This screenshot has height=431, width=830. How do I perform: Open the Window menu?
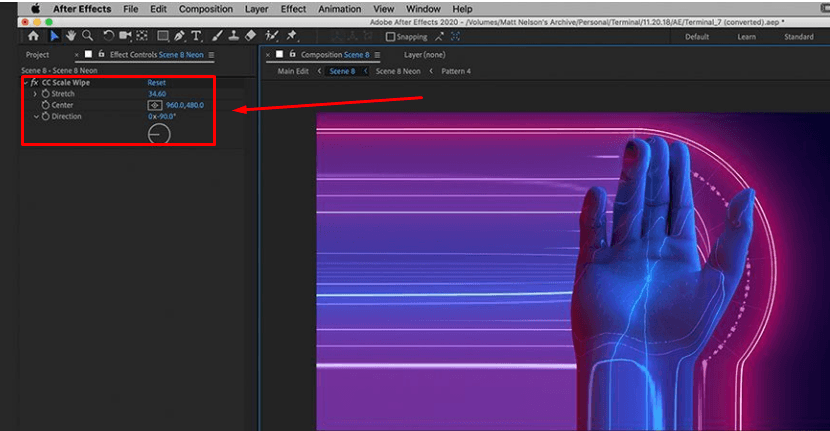(x=423, y=9)
